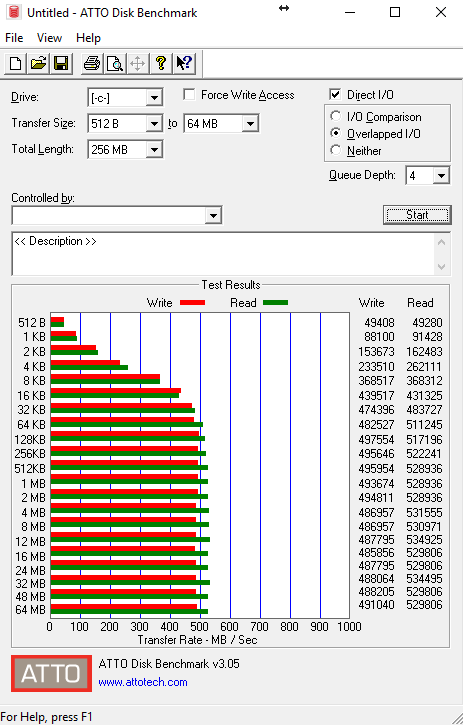Uncheck the Direct I/O checkbox
Viewport: 463px width, 725px height.
point(335,95)
